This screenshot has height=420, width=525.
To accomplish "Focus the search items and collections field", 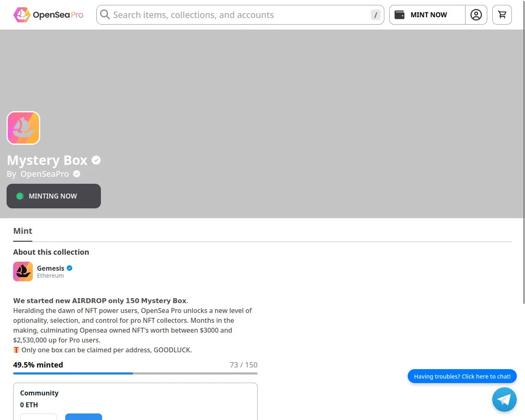I will pos(240,15).
